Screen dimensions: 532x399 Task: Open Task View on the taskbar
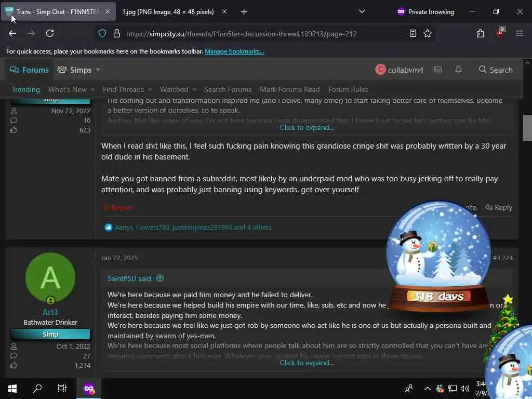[x=62, y=389]
